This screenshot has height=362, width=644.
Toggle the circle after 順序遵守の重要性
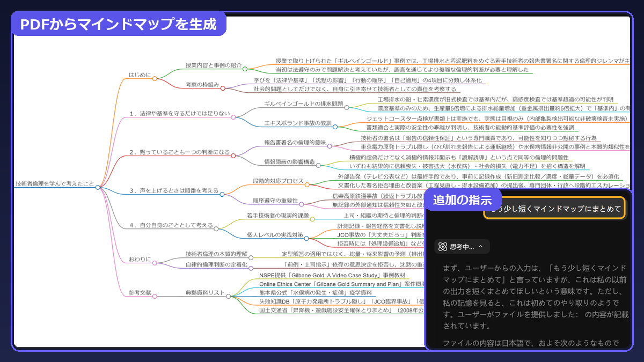tap(302, 204)
